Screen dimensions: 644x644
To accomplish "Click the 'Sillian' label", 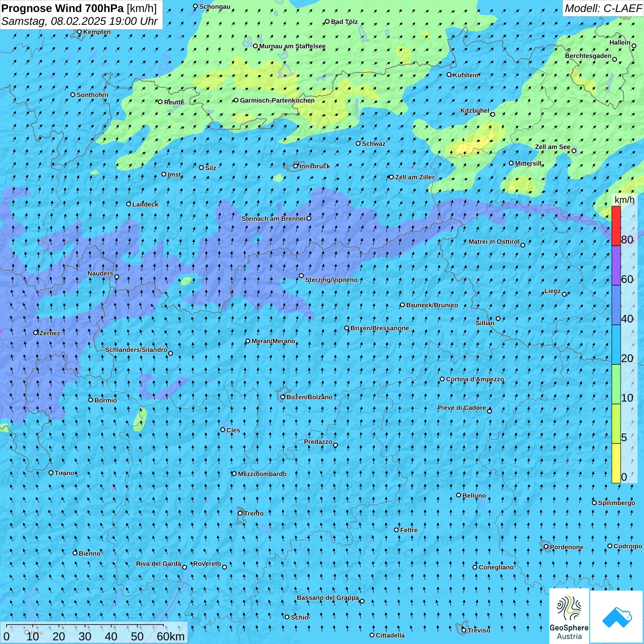I will pyautogui.click(x=485, y=323).
